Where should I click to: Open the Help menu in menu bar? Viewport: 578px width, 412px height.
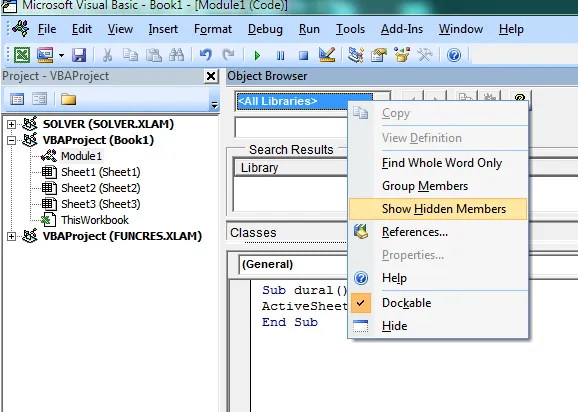click(x=511, y=29)
